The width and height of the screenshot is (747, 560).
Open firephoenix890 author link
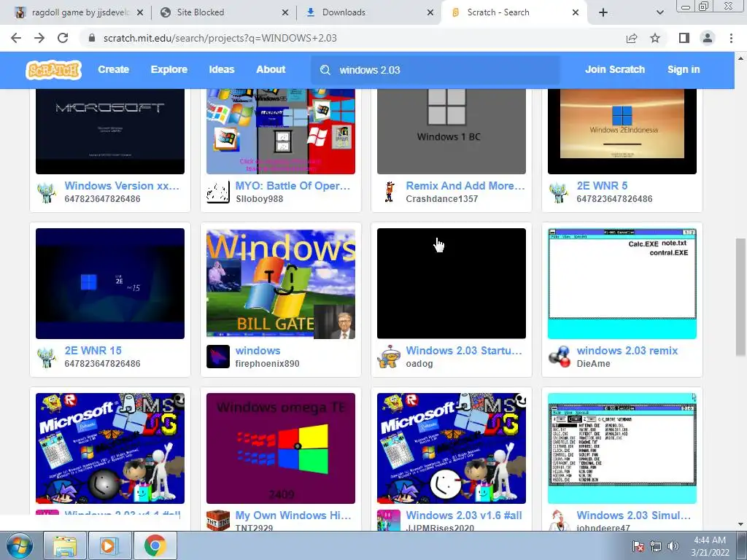click(x=267, y=364)
